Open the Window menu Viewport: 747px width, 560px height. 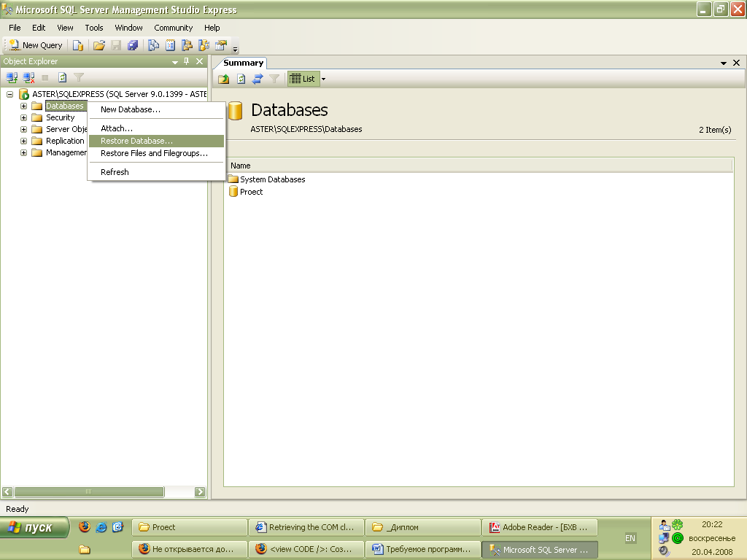click(x=128, y=28)
